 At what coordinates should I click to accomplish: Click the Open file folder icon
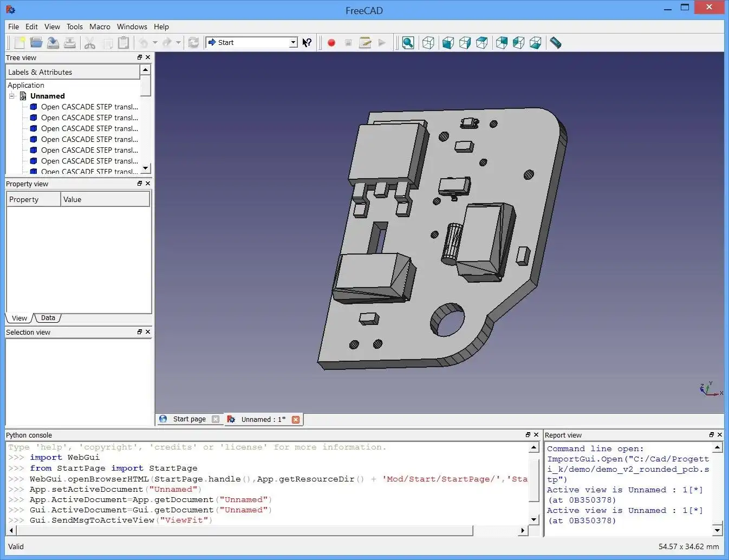click(36, 43)
